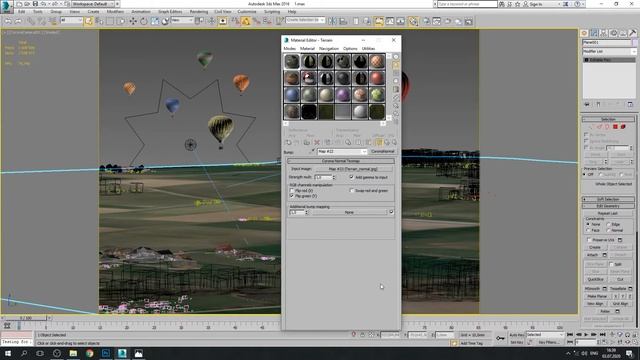Click the None additional bump map button
640x360 pixels.
click(349, 212)
